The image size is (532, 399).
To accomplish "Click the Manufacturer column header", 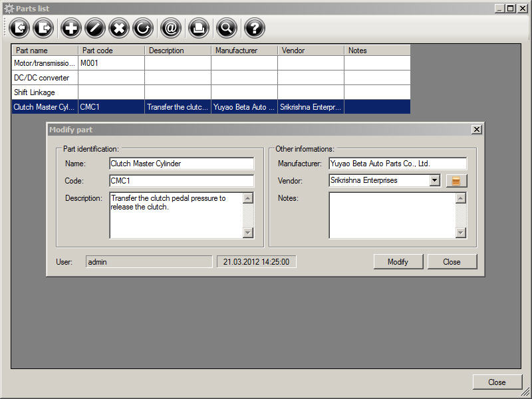I will tap(244, 51).
